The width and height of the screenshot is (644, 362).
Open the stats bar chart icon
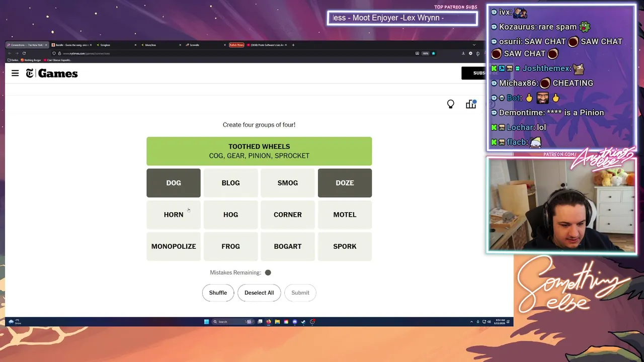pos(471,104)
